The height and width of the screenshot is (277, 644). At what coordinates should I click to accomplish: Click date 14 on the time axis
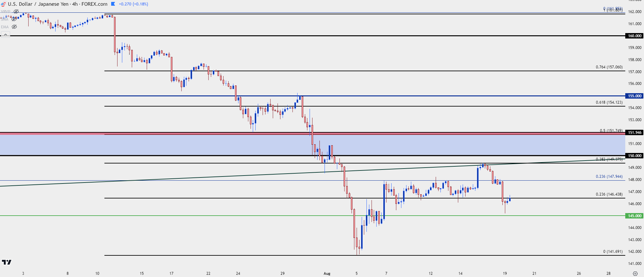click(460, 274)
